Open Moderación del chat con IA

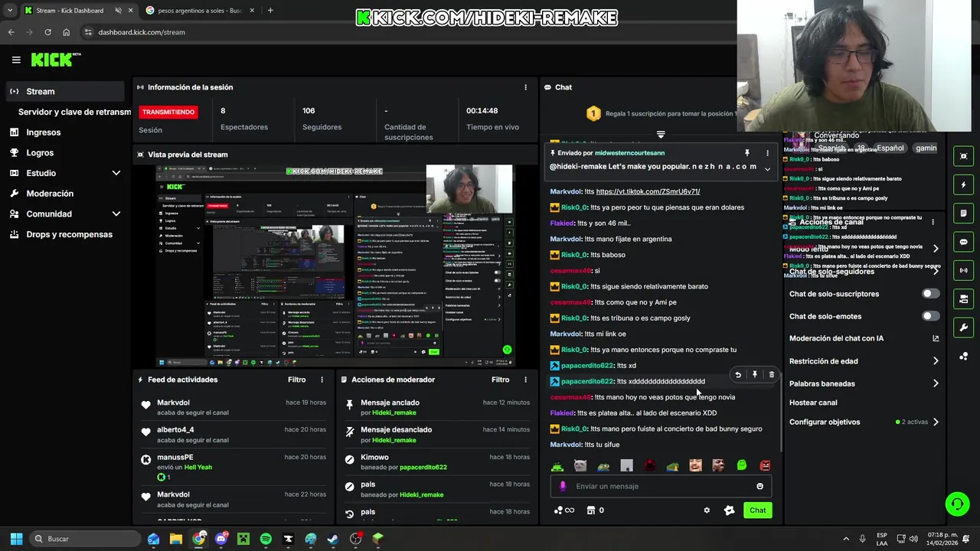point(864,338)
